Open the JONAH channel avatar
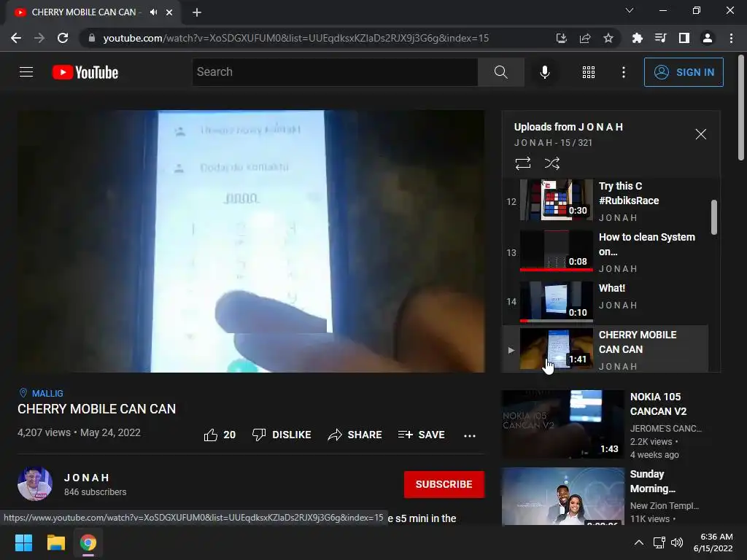This screenshot has width=747, height=560. click(35, 484)
